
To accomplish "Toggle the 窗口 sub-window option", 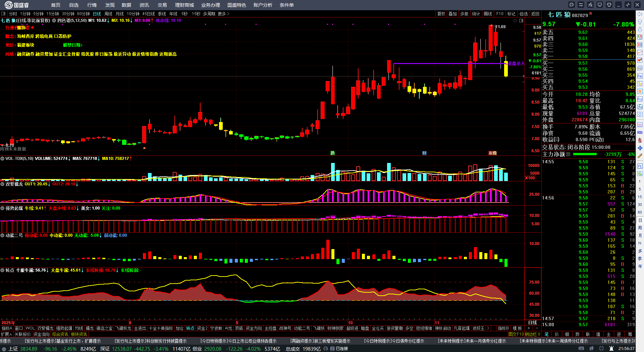I will 19,328.
